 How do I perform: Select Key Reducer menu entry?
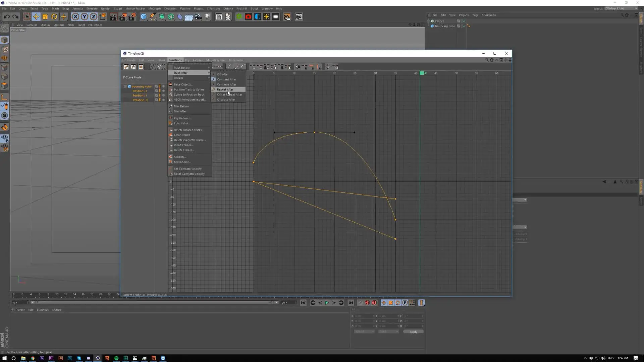pyautogui.click(x=190, y=118)
